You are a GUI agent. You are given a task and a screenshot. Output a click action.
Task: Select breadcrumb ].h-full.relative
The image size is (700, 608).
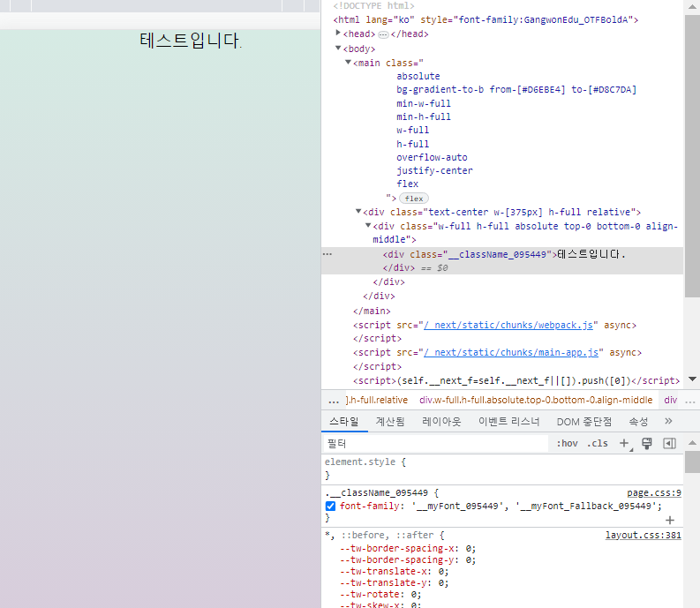377,400
